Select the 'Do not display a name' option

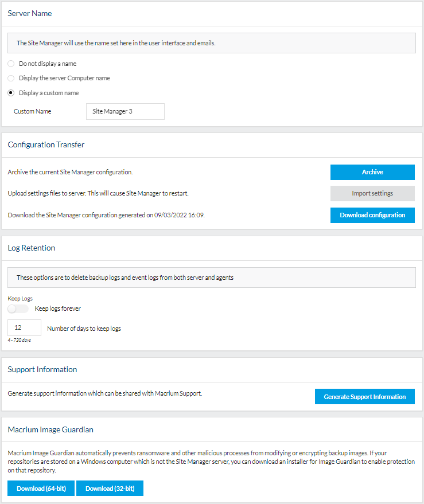point(11,64)
